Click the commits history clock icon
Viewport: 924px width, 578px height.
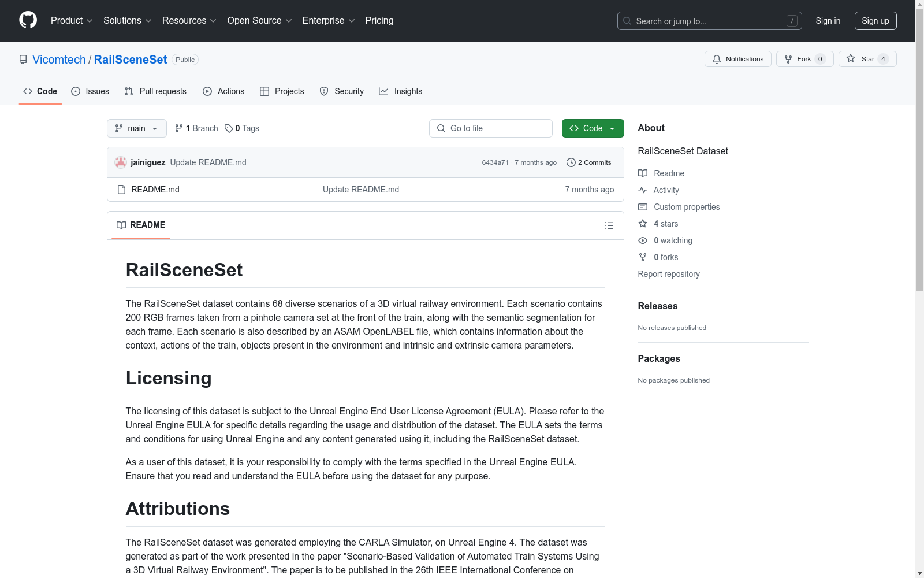(571, 162)
